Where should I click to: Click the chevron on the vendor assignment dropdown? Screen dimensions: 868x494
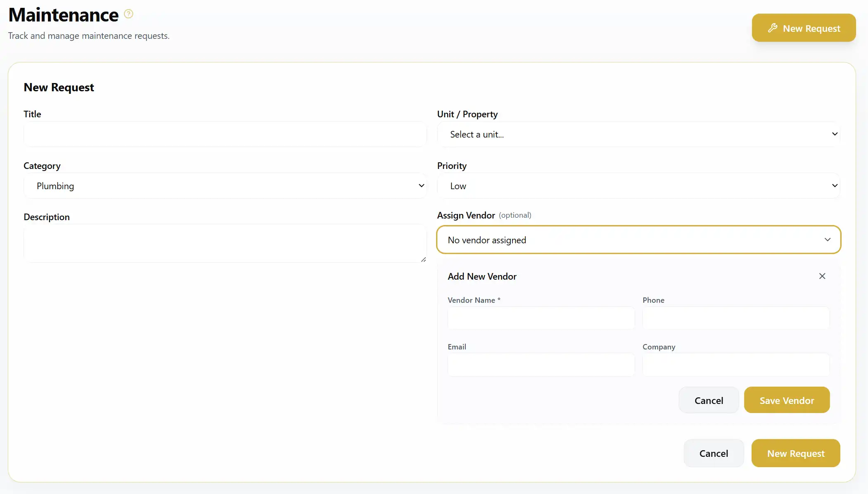point(828,240)
